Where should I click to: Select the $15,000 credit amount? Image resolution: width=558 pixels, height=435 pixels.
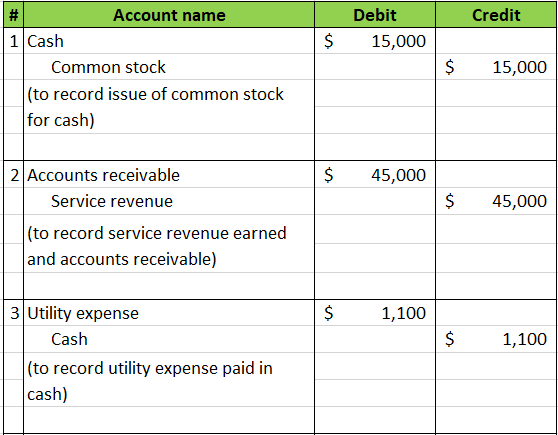click(x=496, y=67)
